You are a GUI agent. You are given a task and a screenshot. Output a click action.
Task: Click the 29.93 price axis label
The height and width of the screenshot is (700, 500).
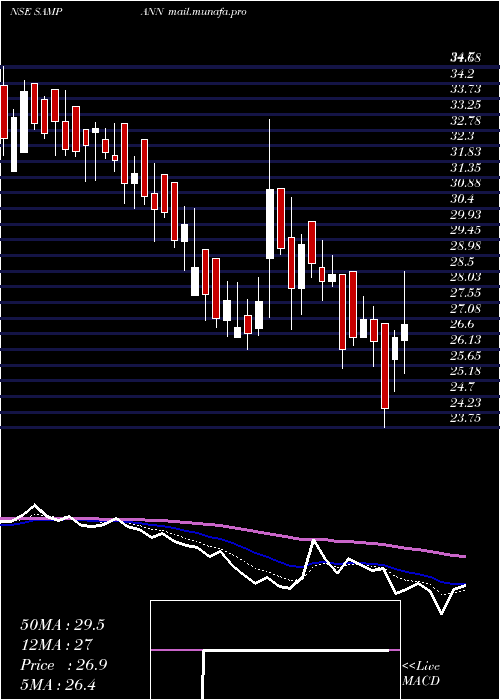pos(466,215)
